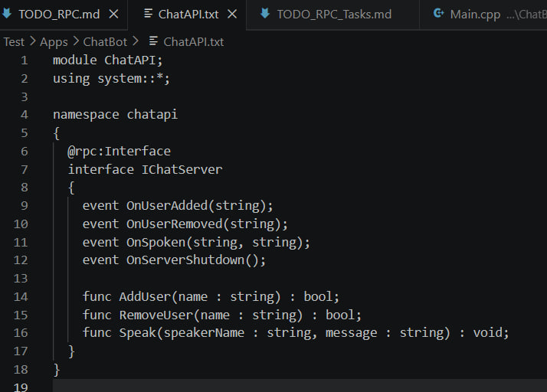Image resolution: width=547 pixels, height=392 pixels.
Task: Click the C++ file icon on Main.cpp tab
Action: [x=438, y=14]
